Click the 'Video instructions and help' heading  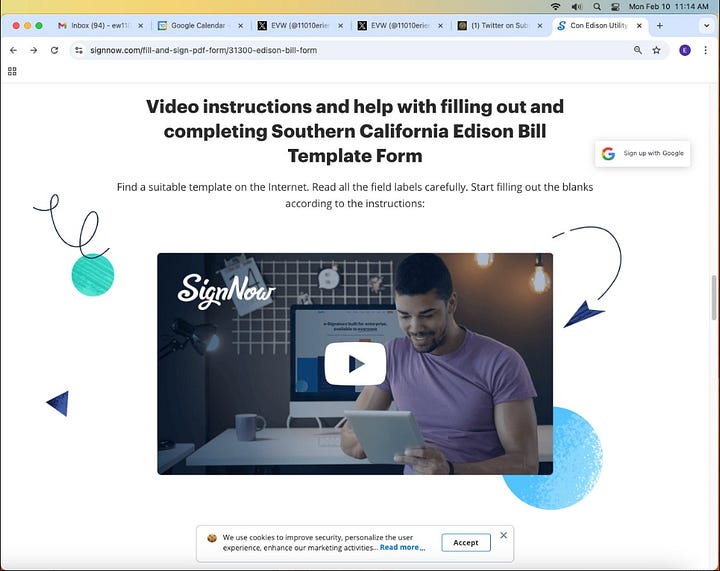[355, 131]
